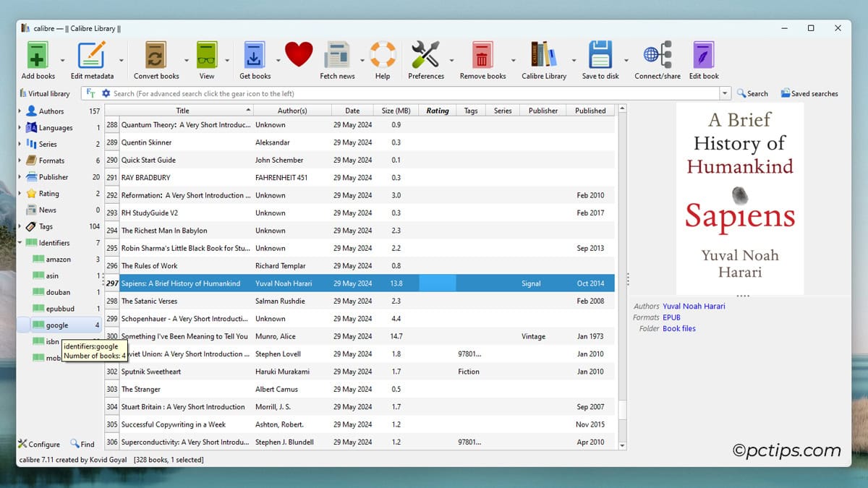
Task: Click the Sapiens book cover thumbnail
Action: (739, 198)
